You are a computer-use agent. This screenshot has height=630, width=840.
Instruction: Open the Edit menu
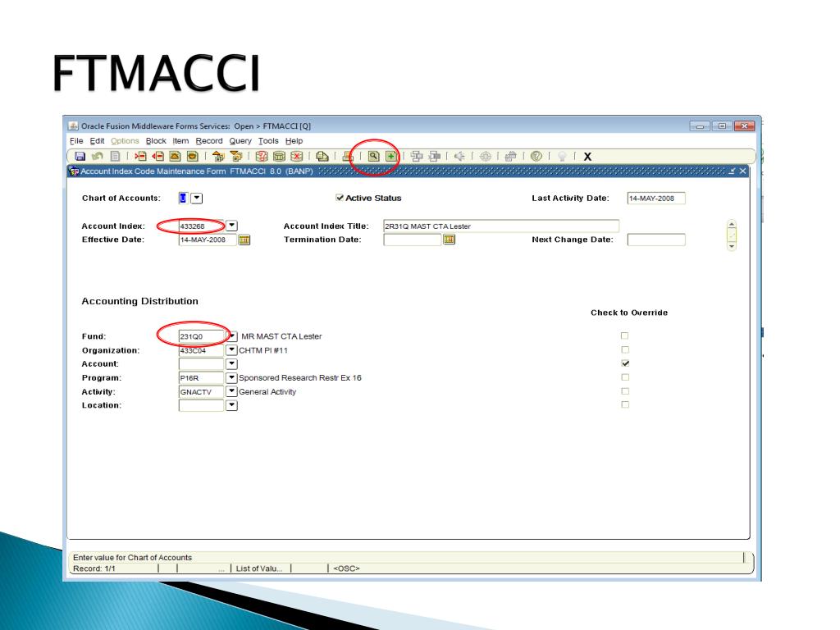[x=97, y=141]
